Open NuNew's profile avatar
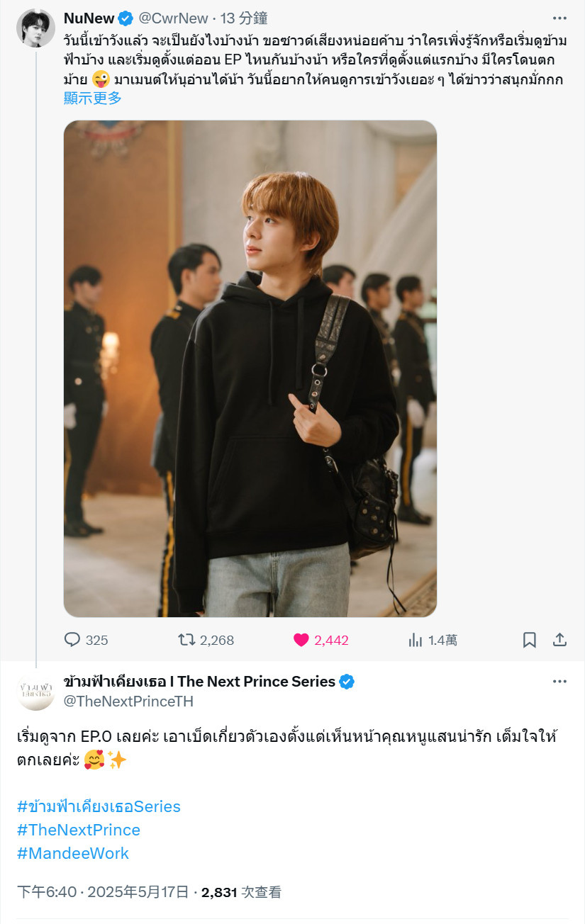 click(x=35, y=28)
